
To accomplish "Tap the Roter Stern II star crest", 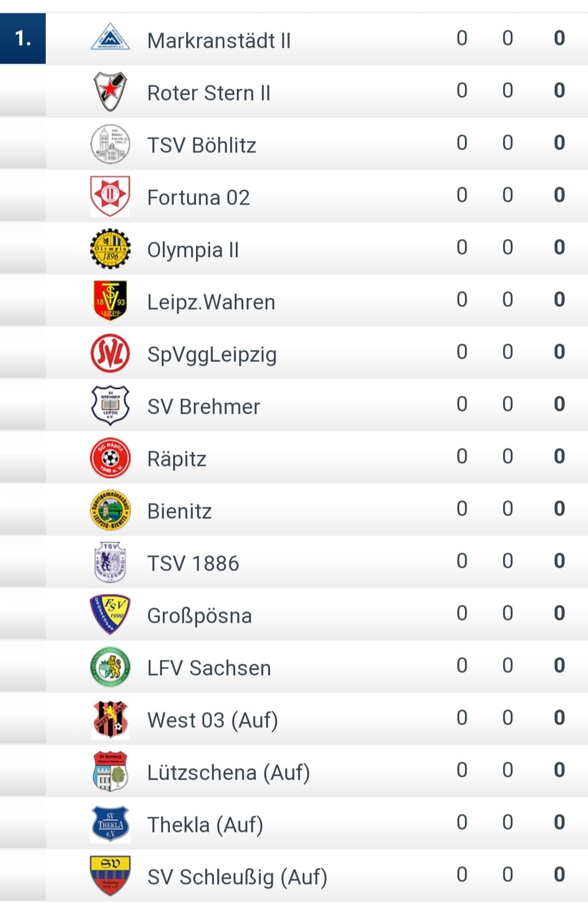I will (110, 91).
